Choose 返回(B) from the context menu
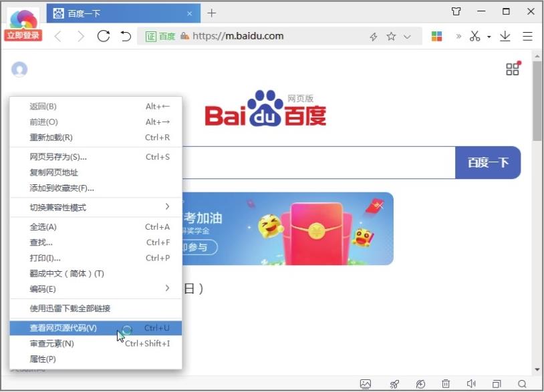Image resolution: width=544 pixels, height=392 pixels. (x=96, y=106)
